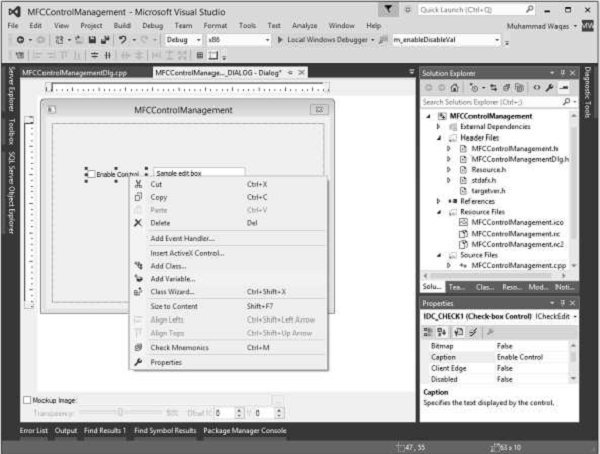Click the Copy icon in context menu
600x454 pixels.
point(138,197)
